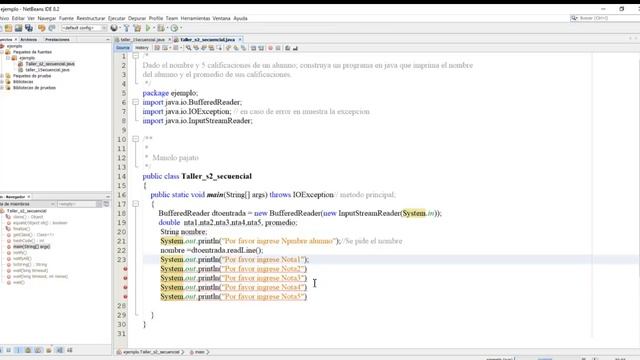Switch to taller_1Secuencial.java editor tab
Screen dimensions: 640x360
[142, 40]
